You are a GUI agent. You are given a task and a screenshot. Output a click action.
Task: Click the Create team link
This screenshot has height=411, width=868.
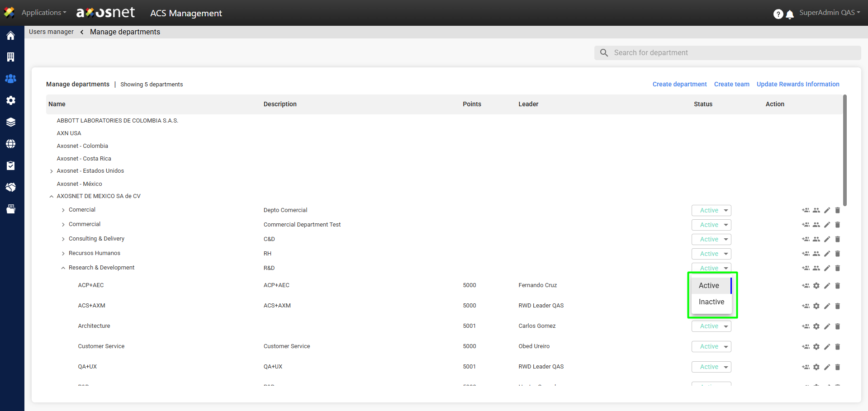[x=731, y=84]
